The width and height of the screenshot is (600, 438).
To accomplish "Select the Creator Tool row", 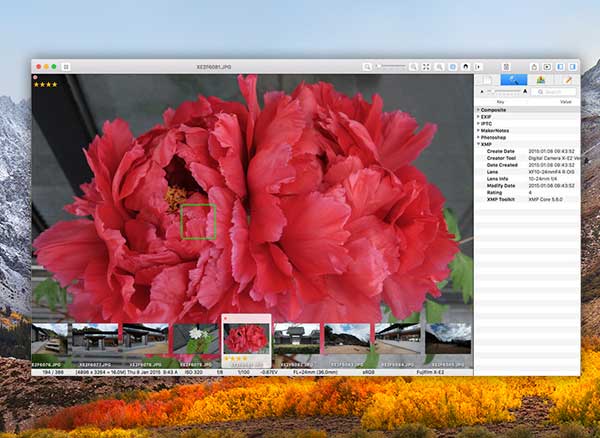I will (527, 158).
